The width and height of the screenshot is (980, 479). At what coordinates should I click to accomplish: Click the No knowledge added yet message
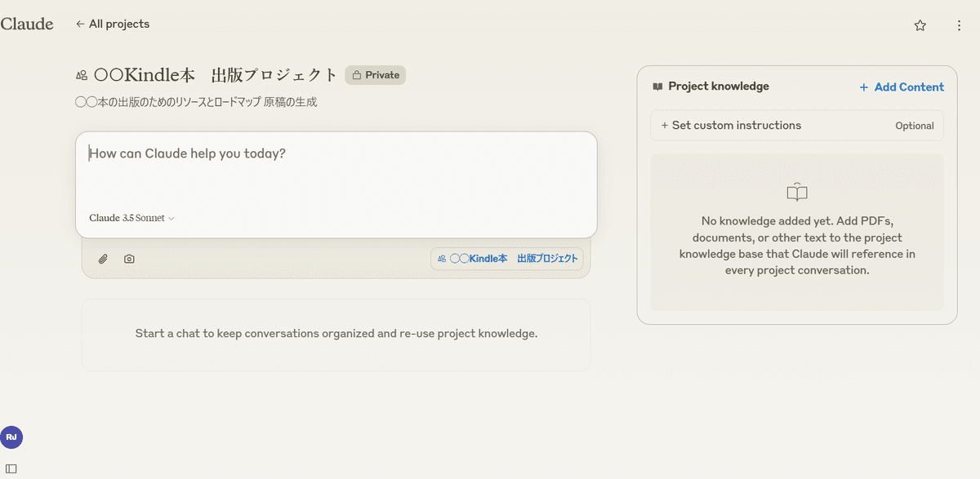[x=797, y=246]
